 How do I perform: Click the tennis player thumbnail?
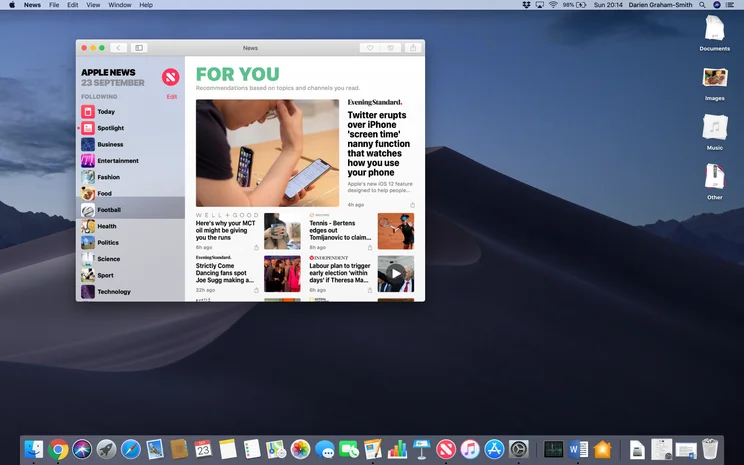396,231
